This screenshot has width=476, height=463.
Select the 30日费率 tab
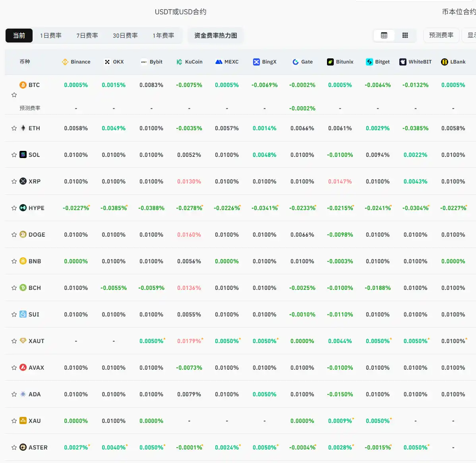tap(125, 35)
